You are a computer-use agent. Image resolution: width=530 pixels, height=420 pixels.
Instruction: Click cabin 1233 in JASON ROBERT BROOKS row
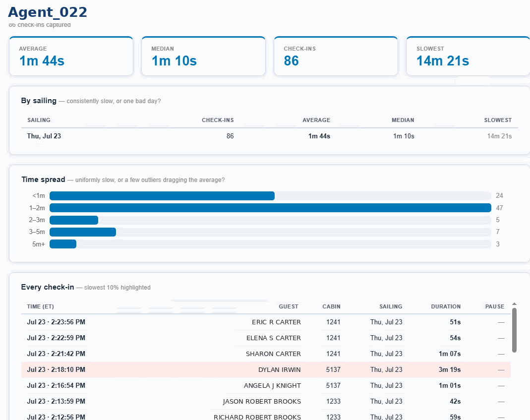click(x=333, y=401)
